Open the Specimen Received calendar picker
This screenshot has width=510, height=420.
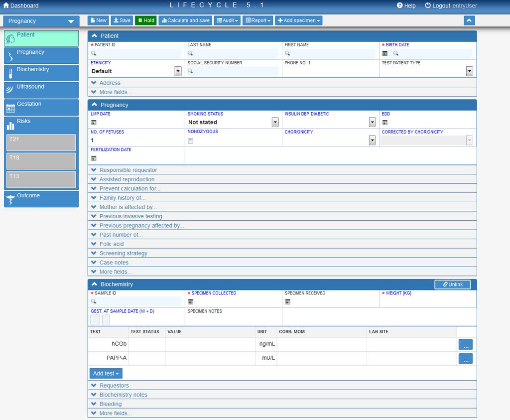tap(287, 302)
